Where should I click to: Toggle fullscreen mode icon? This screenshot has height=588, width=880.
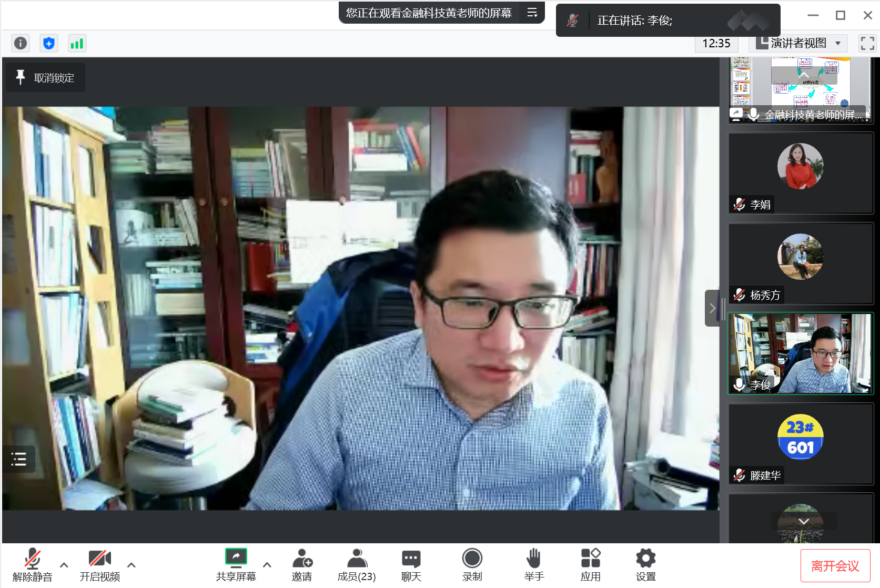click(x=867, y=43)
